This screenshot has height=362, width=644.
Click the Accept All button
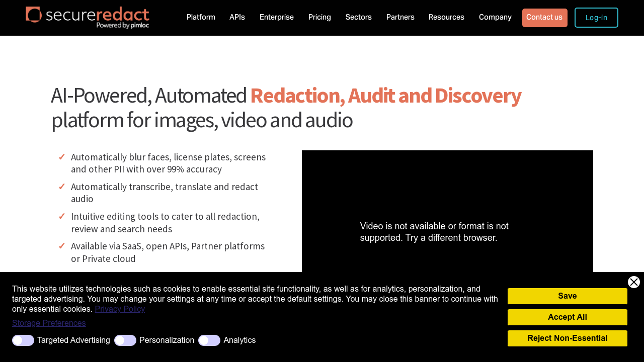pyautogui.click(x=567, y=317)
